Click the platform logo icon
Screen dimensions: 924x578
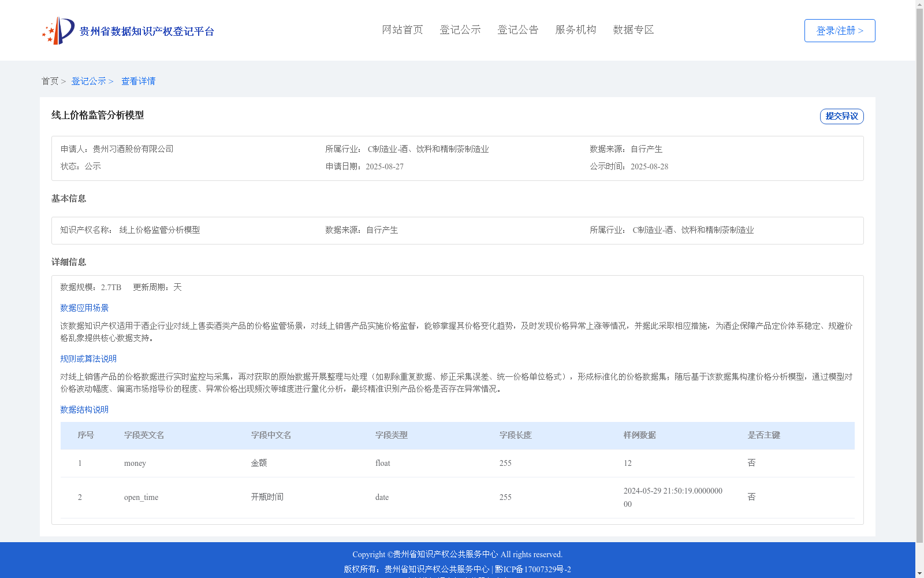pos(58,31)
